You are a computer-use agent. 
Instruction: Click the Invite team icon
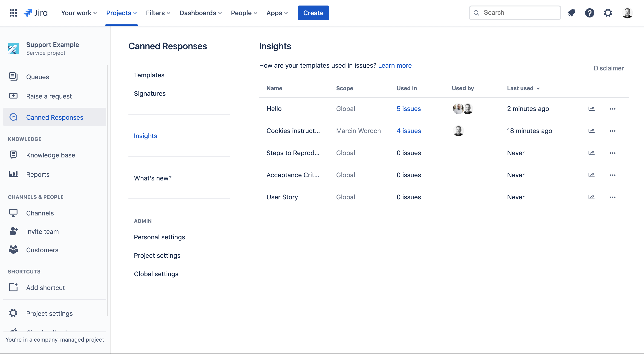coord(14,231)
